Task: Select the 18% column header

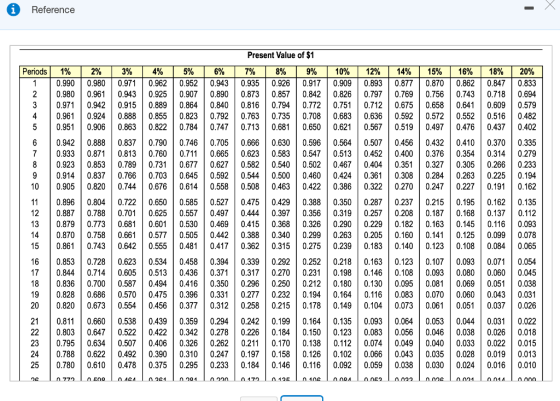Action: click(496, 71)
